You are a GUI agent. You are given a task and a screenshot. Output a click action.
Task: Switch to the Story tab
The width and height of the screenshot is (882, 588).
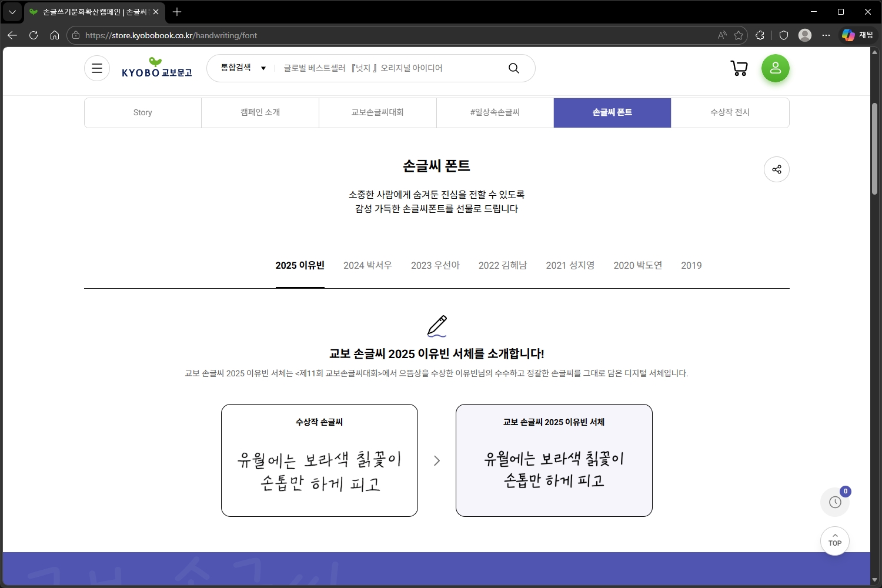tap(143, 112)
